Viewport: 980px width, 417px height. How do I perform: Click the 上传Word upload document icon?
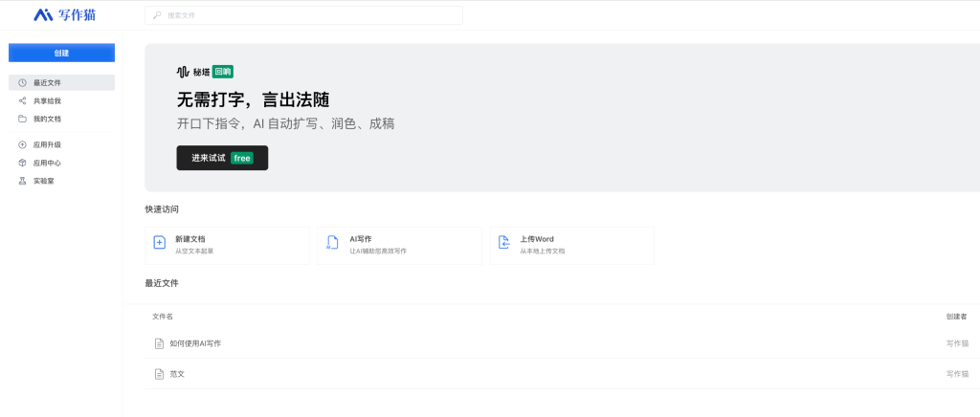click(x=503, y=243)
